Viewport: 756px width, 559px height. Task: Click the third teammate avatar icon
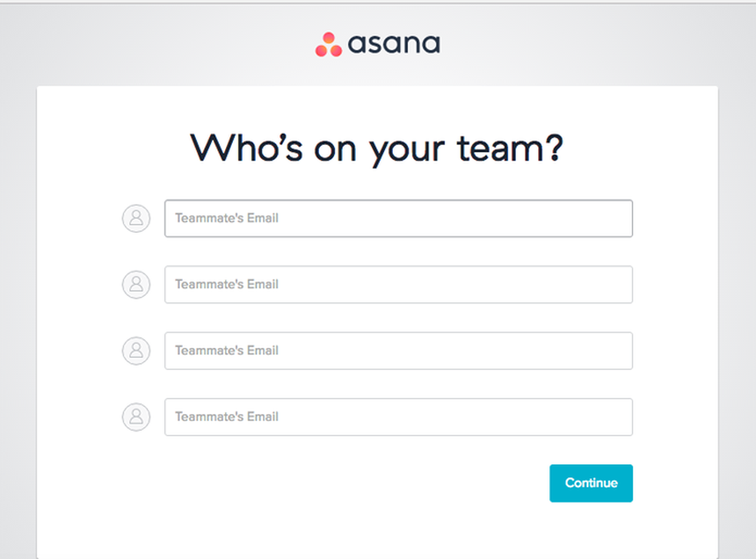point(136,351)
